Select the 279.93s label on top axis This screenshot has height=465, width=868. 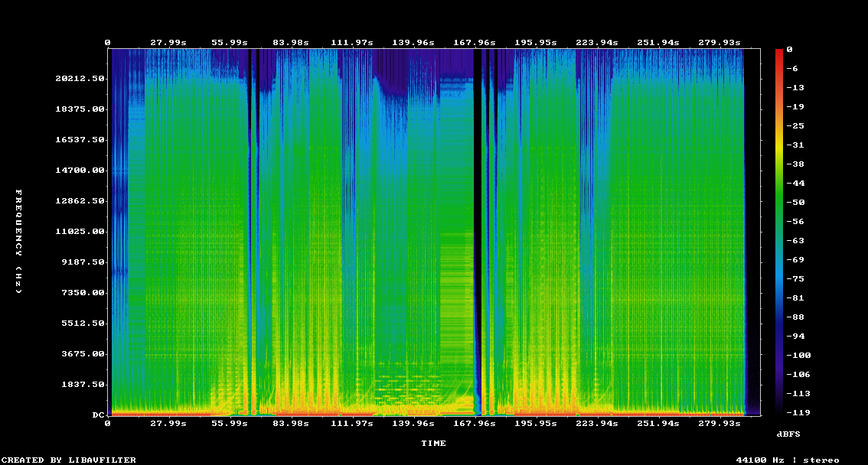(719, 43)
